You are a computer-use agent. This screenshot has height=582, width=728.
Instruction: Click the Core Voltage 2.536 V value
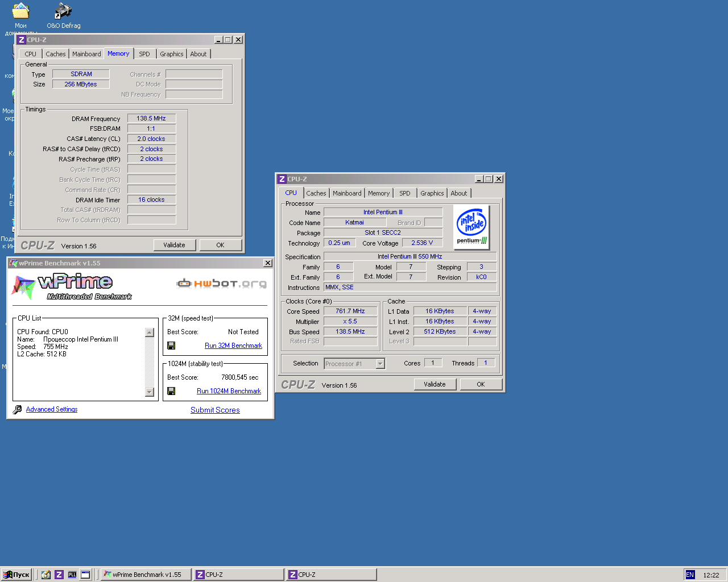coord(422,243)
